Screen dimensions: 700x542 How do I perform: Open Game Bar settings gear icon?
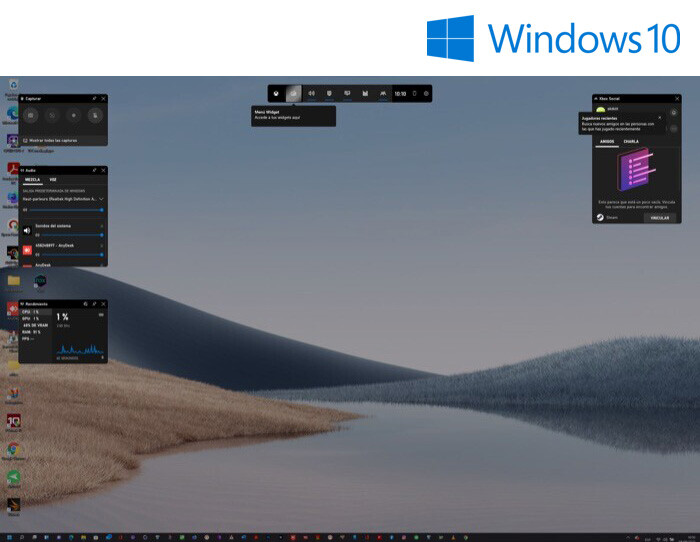coord(426,94)
